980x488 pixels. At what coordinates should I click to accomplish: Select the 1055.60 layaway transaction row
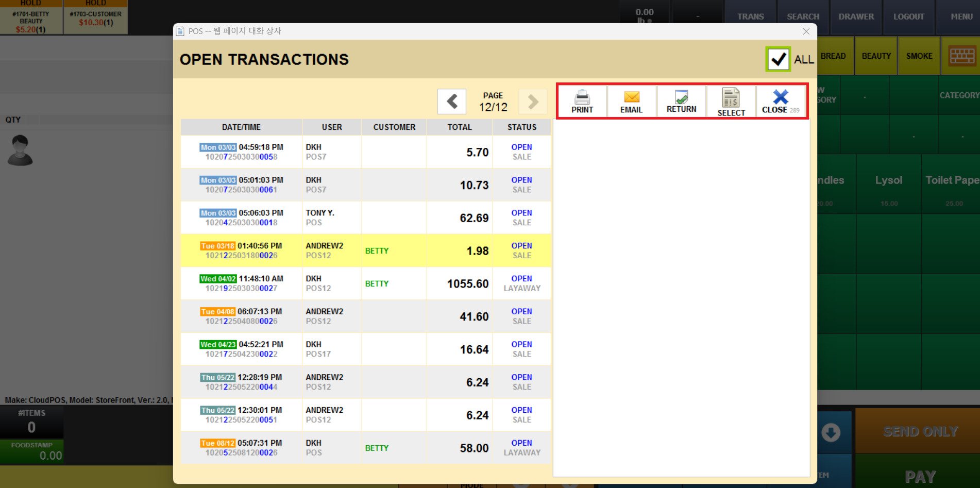click(365, 283)
